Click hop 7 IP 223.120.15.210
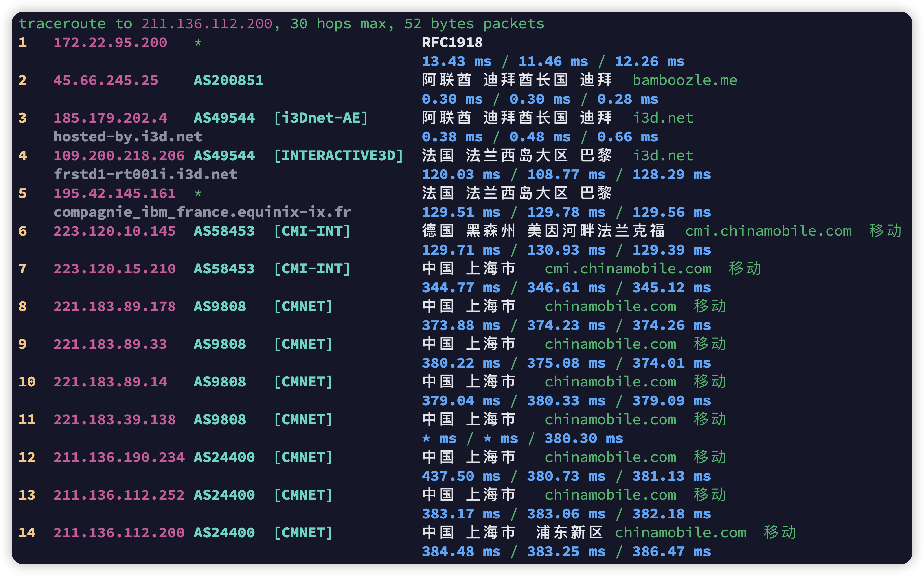This screenshot has height=576, width=924. [x=115, y=268]
